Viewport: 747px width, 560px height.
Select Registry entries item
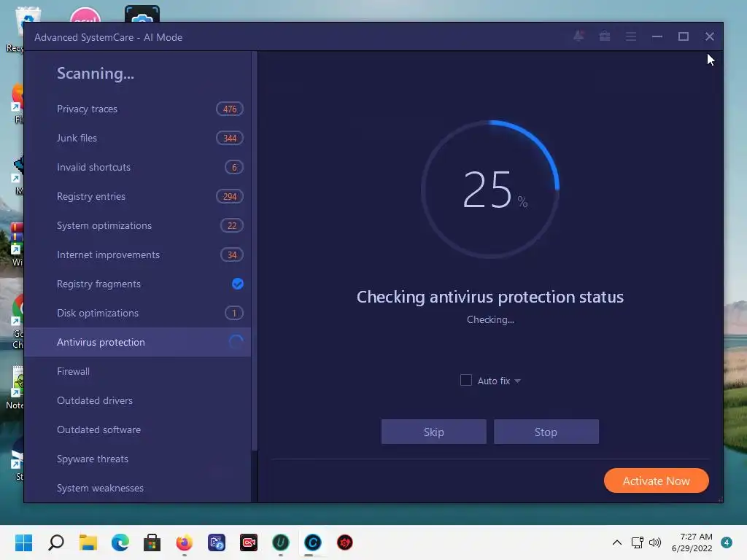pos(137,196)
